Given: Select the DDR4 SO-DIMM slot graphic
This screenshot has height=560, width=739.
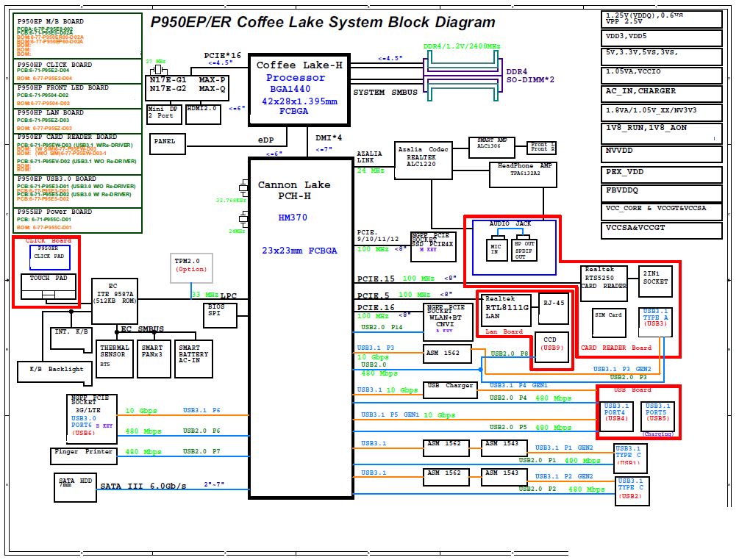Looking at the screenshot, I should pos(463,76).
